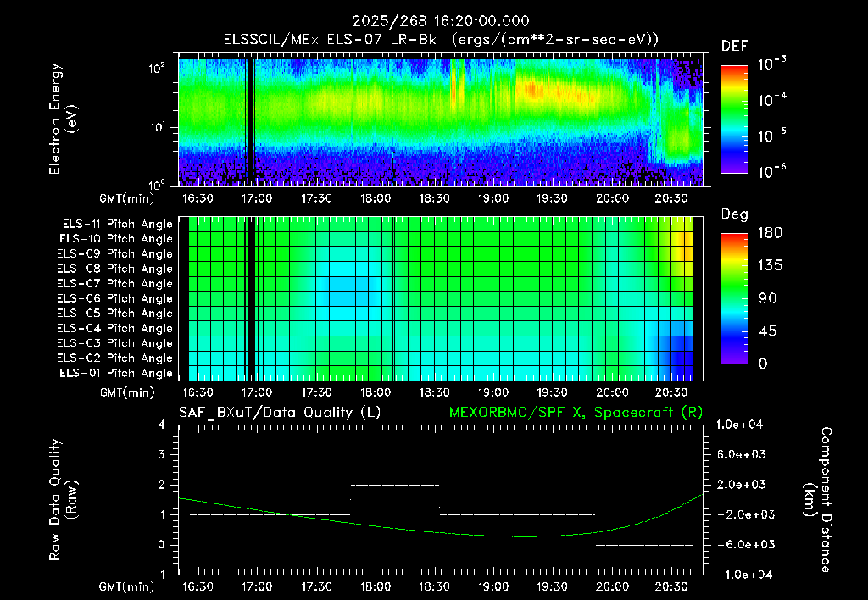The width and height of the screenshot is (868, 600).
Task: Click the -1 value on data quality axis
Action: [x=159, y=575]
